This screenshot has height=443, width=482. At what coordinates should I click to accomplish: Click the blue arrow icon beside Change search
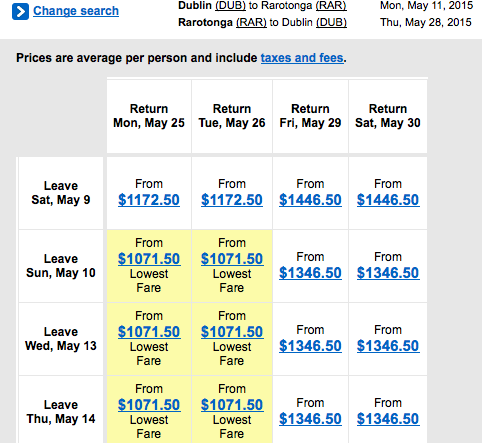coord(20,12)
